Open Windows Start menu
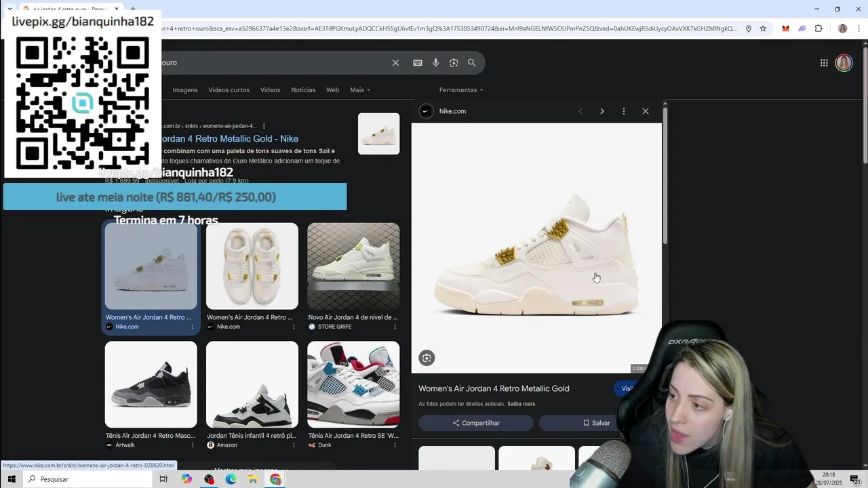This screenshot has width=868, height=488. pos(12,479)
